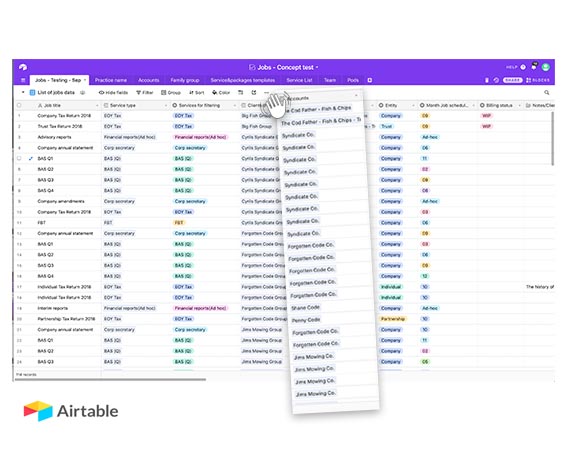Image resolution: width=567 pixels, height=455 pixels.
Task: Click the Trust entity tag on row 2
Action: pos(387,126)
